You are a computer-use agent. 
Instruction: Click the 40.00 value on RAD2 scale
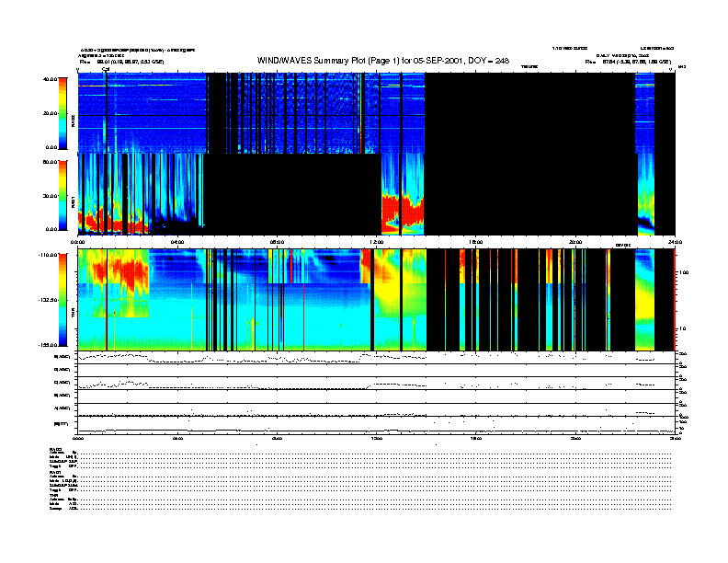coord(50,79)
